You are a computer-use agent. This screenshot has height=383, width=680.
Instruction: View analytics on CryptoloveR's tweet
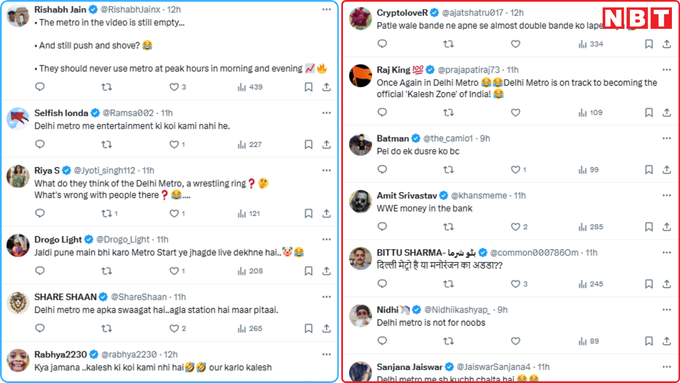click(x=591, y=44)
